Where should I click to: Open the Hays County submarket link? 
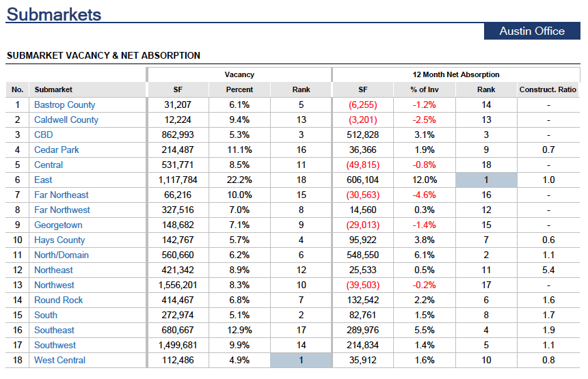pyautogui.click(x=59, y=240)
